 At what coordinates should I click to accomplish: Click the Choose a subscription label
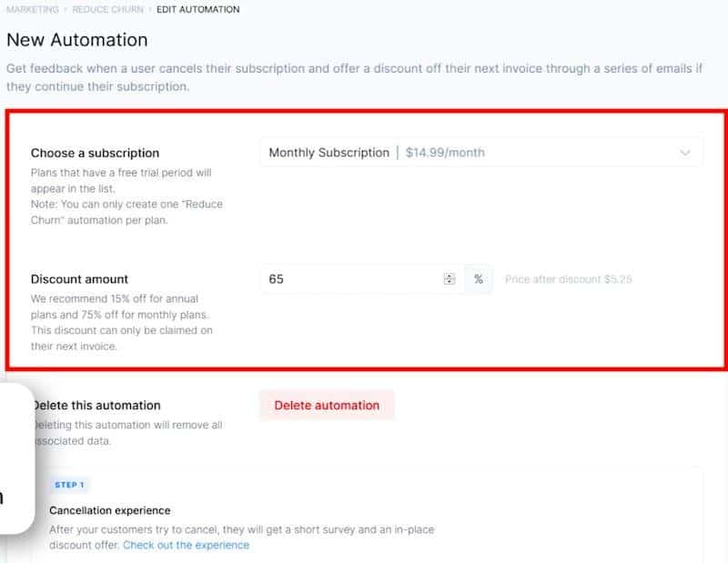96,153
